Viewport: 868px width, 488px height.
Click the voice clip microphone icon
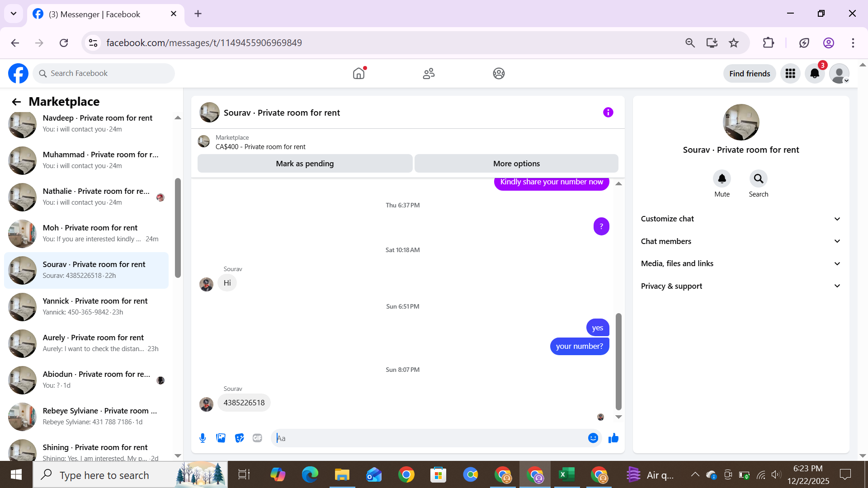(x=203, y=438)
